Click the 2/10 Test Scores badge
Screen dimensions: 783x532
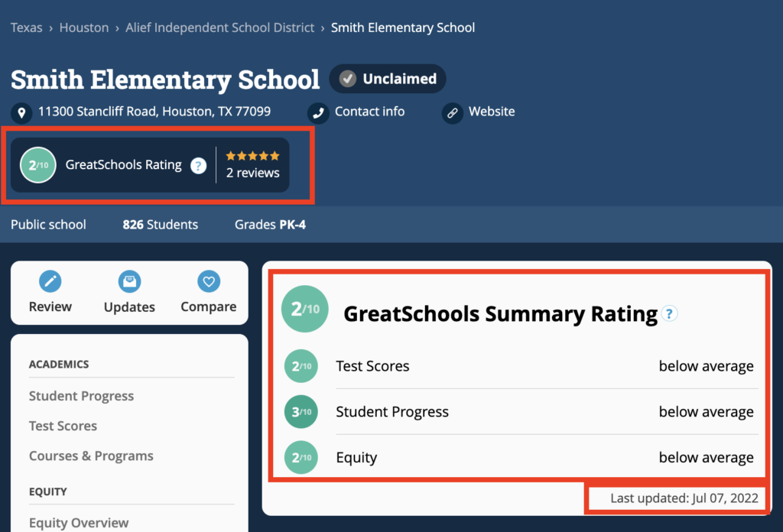click(x=301, y=366)
